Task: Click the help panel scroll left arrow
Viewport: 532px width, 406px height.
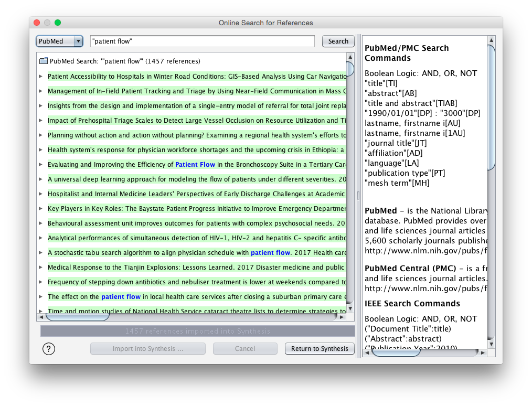Action: click(367, 352)
